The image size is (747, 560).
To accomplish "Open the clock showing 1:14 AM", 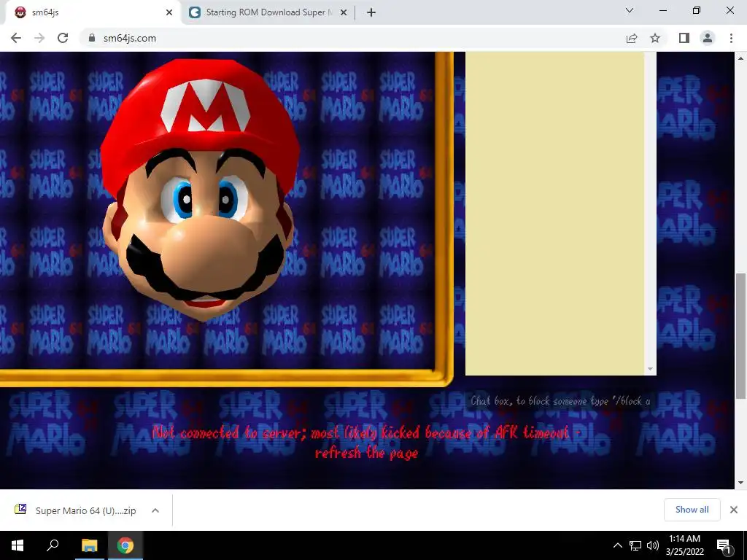I will tap(684, 545).
